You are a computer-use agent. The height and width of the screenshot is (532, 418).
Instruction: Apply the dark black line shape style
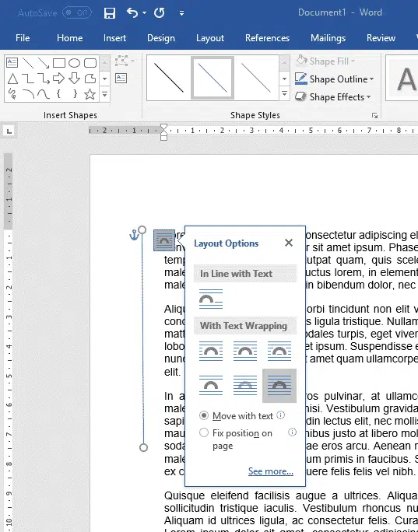pos(169,78)
